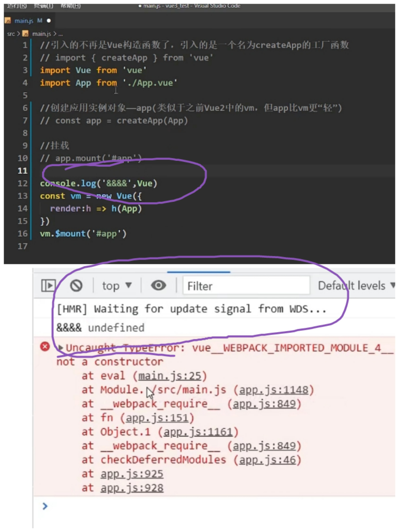Click the clear console icon
This screenshot has height=532, width=399.
(x=76, y=286)
